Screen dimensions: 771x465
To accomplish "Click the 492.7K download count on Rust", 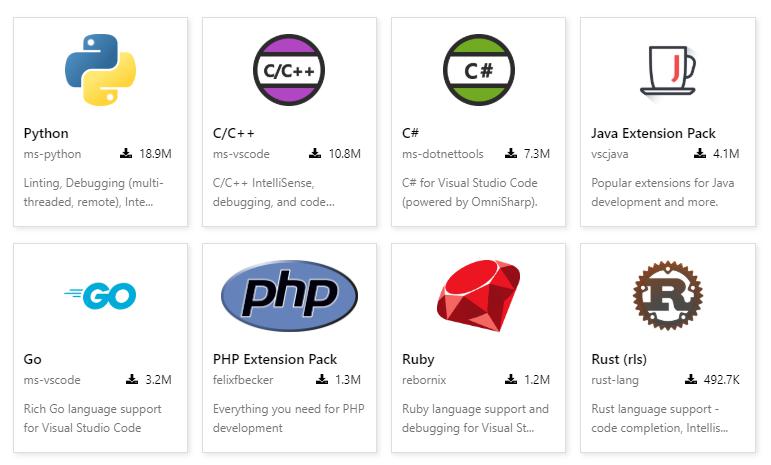I will click(720, 380).
